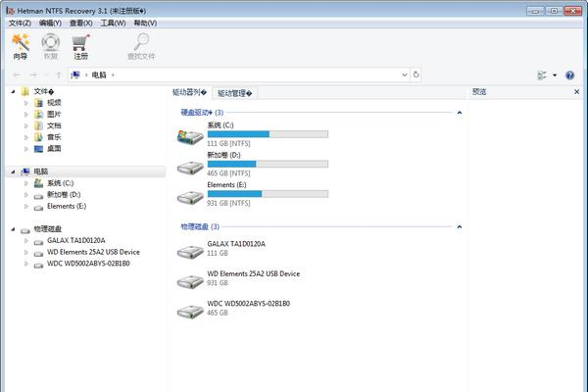Viewport: 588px width, 392px height.
Task: Open 视频 folder in tree
Action: pos(54,102)
